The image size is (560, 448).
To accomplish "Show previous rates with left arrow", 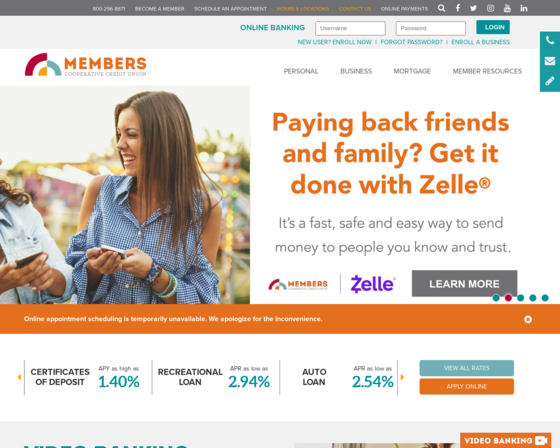I will [19, 377].
